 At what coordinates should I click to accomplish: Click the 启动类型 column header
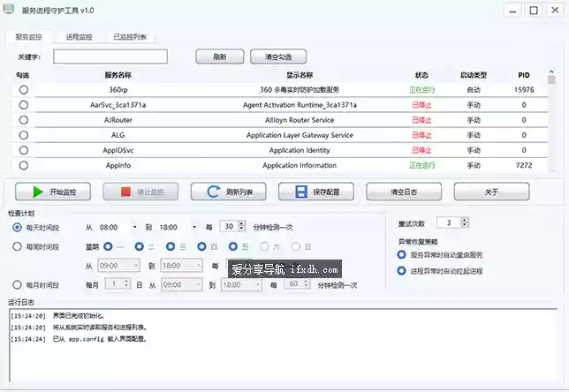(474, 75)
